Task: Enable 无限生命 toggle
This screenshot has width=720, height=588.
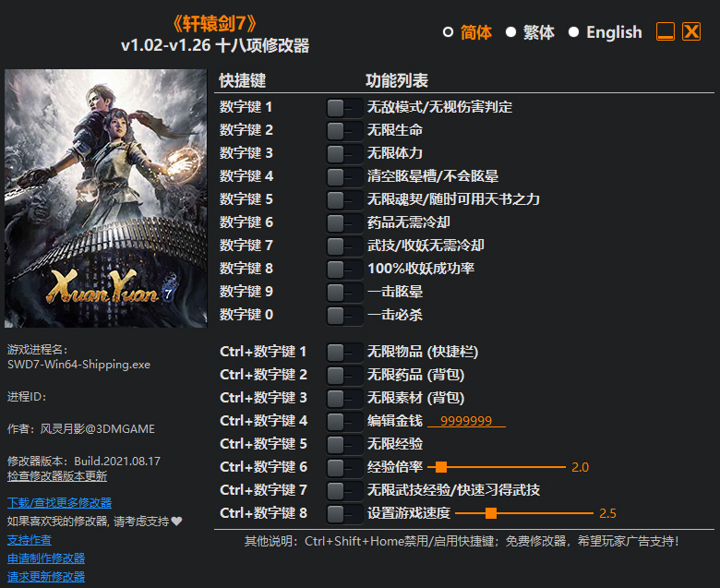Action: click(344, 131)
